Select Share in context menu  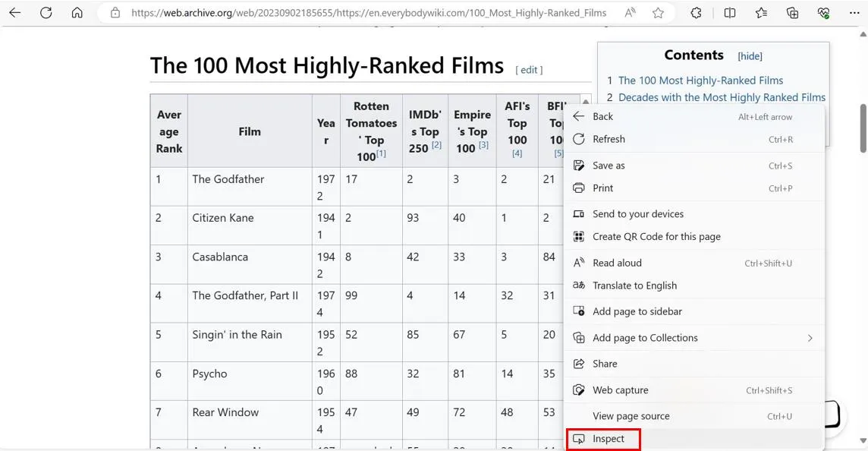click(x=694, y=364)
